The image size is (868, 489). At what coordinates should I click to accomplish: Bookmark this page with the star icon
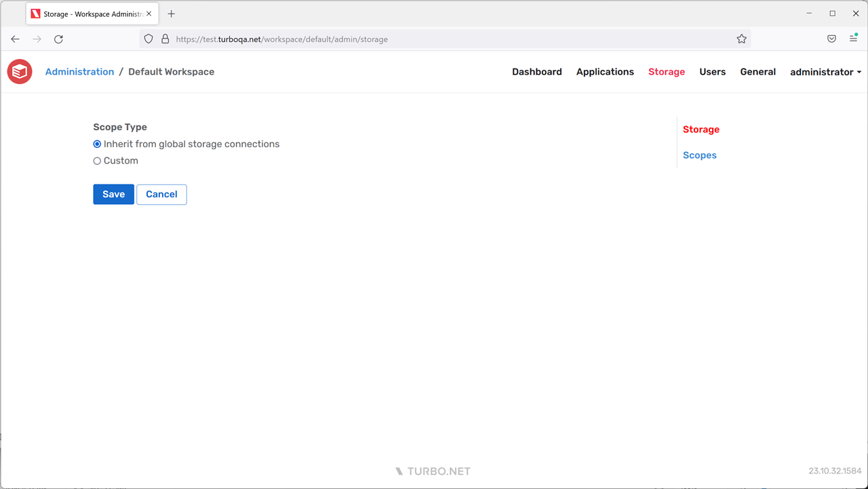coord(742,39)
